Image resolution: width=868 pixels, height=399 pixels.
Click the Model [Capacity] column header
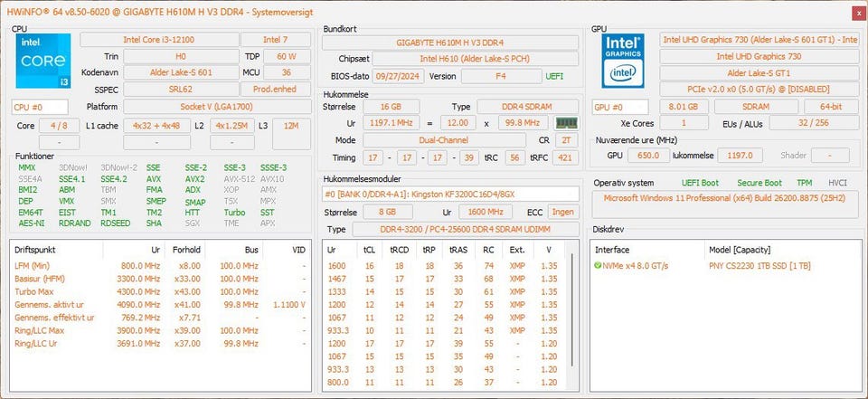(740, 250)
